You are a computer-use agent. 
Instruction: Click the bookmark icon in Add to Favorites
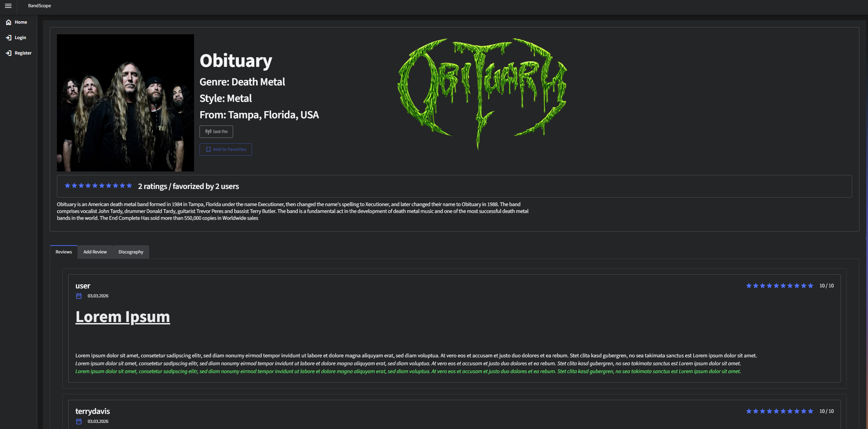(208, 150)
